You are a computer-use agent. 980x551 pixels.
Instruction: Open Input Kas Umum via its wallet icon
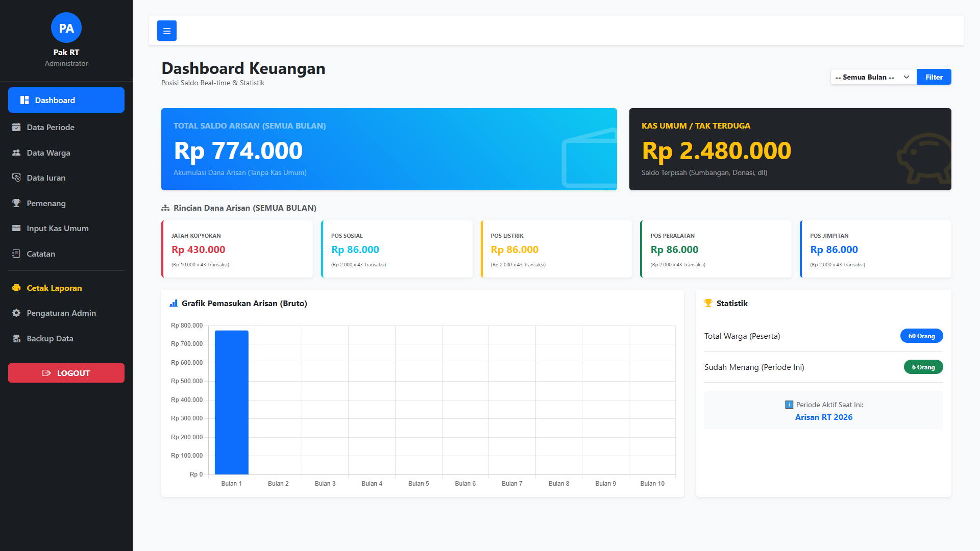click(x=16, y=228)
